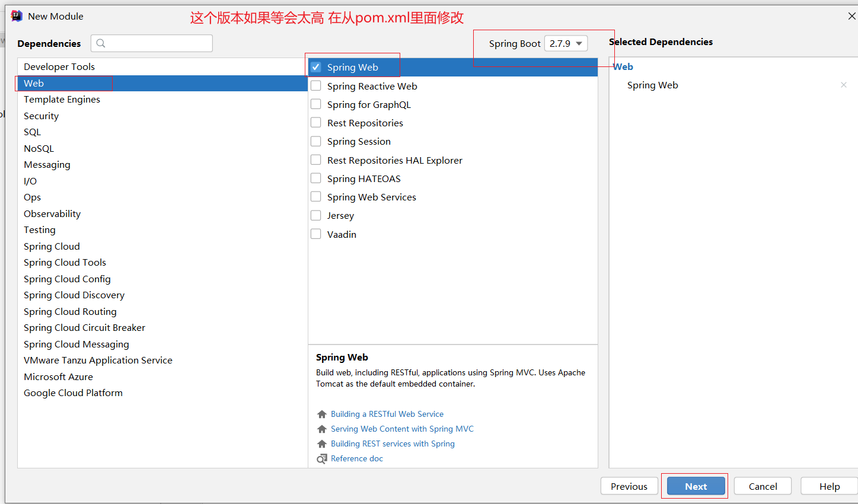Choose Spring Cloud Discovery category
This screenshot has width=858, height=504.
[x=74, y=295]
